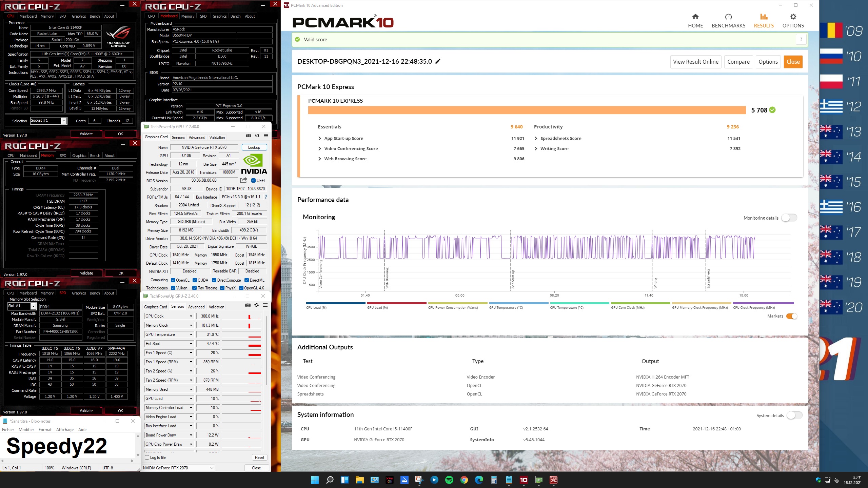
Task: Select the GPU Temperature legend color
Action: coord(519,303)
